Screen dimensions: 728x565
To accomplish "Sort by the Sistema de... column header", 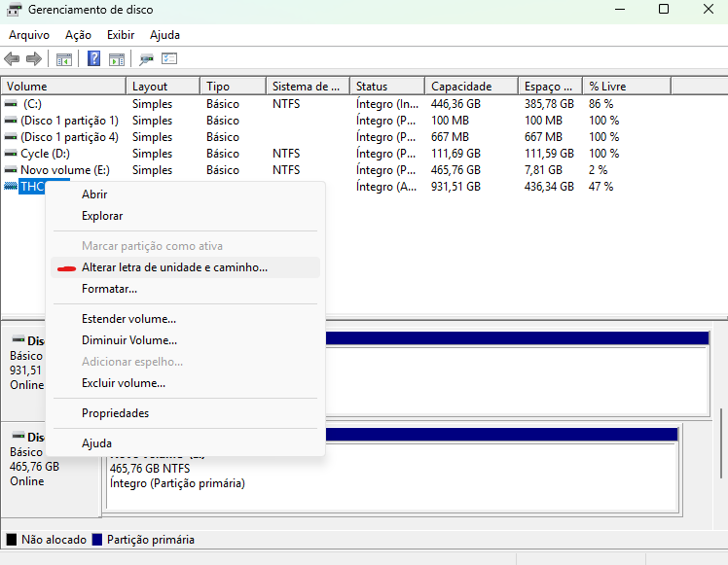I will click(309, 87).
